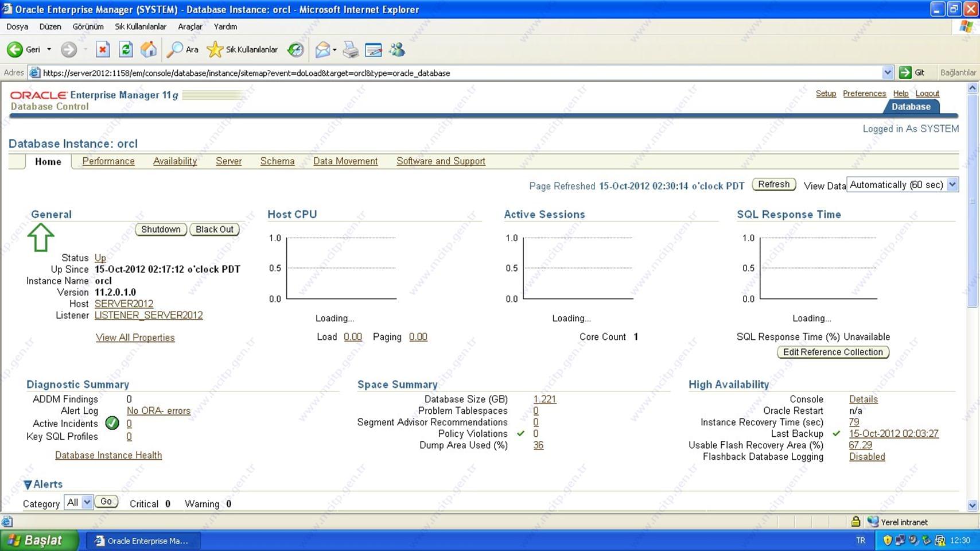Viewport: 980px width, 551px height.
Task: Switch to the Data Movement tab
Action: [x=345, y=161]
